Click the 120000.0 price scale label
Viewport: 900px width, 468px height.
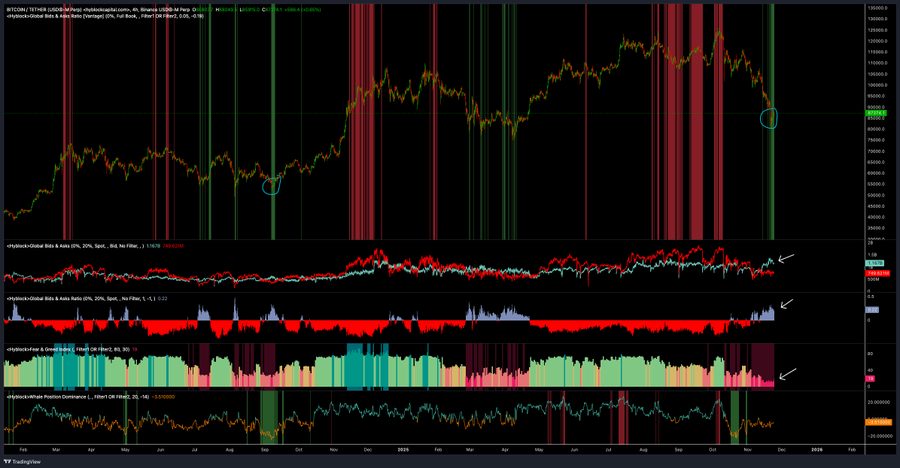click(877, 41)
